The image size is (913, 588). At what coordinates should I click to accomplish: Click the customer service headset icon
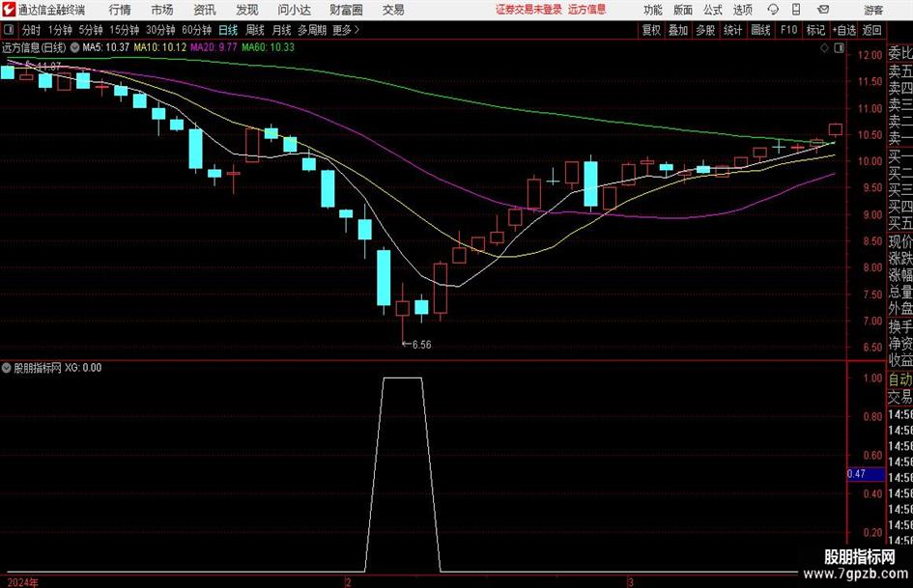coord(773,10)
